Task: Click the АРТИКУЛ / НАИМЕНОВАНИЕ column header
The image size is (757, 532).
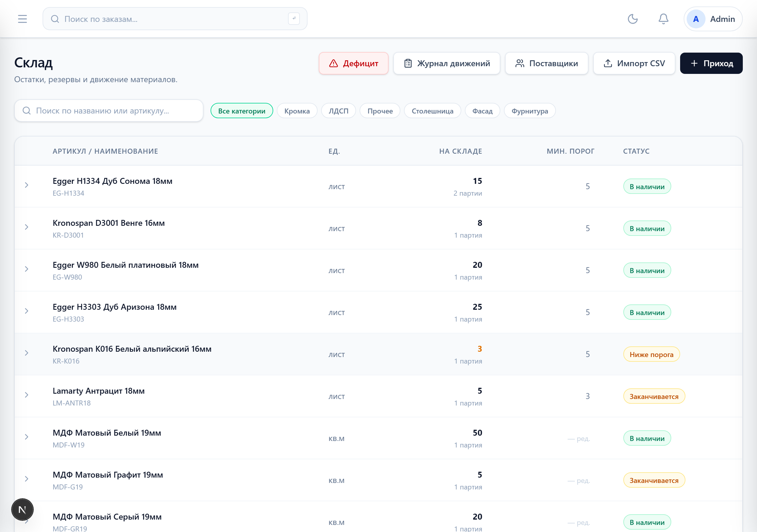Action: coord(105,151)
